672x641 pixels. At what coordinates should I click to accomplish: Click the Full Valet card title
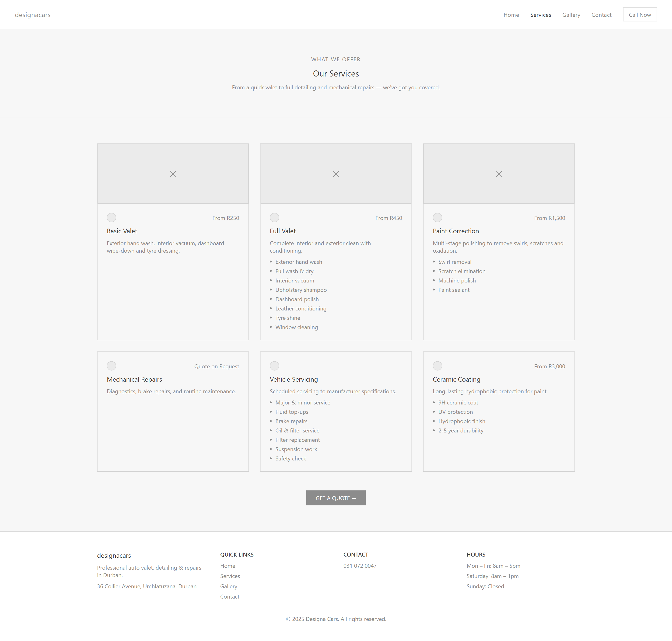(283, 231)
